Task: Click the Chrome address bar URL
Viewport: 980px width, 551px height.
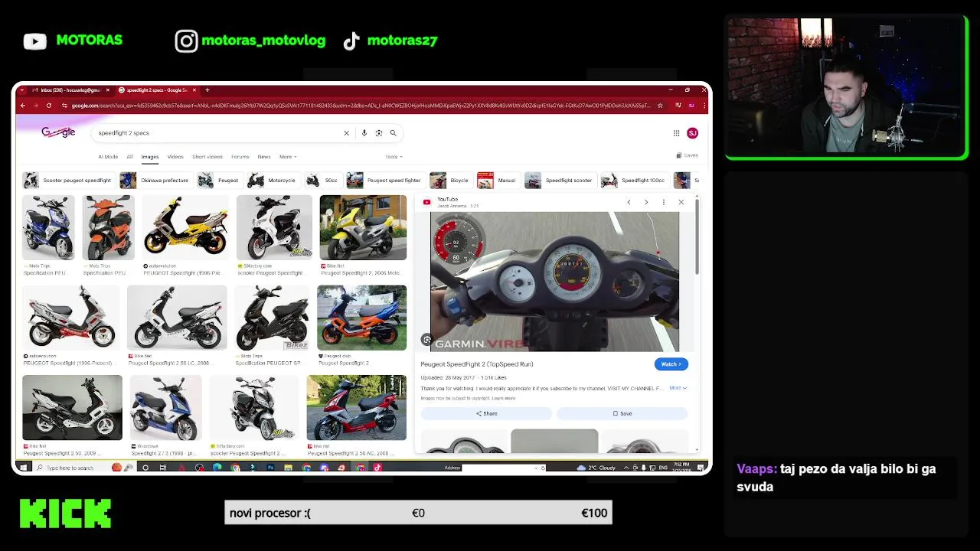Action: (360, 106)
